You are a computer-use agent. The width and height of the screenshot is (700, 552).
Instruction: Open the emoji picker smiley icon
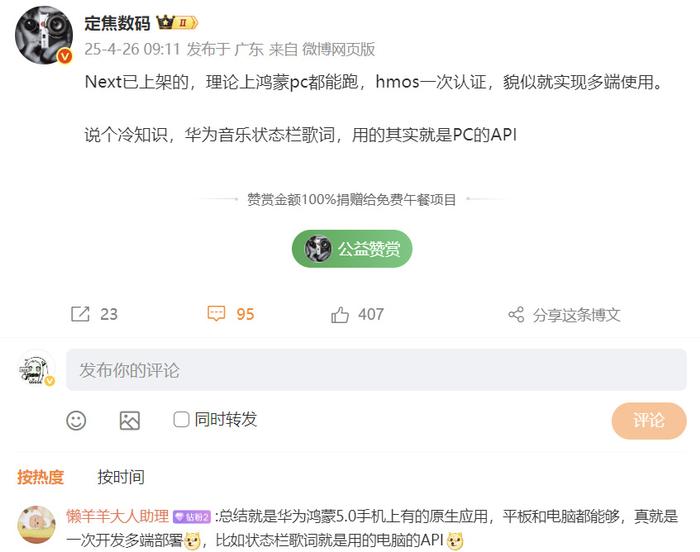click(x=76, y=420)
